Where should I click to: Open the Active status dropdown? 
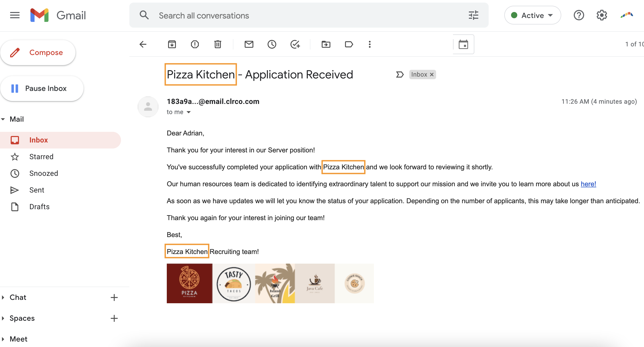(532, 15)
